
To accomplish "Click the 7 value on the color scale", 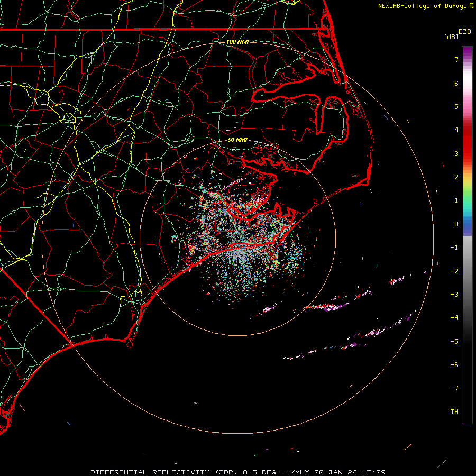I will (x=456, y=59).
